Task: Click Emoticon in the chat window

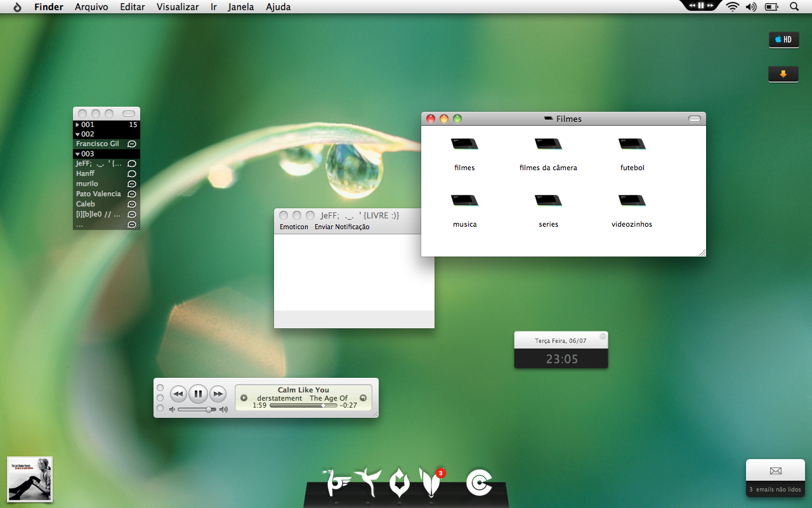Action: (294, 227)
